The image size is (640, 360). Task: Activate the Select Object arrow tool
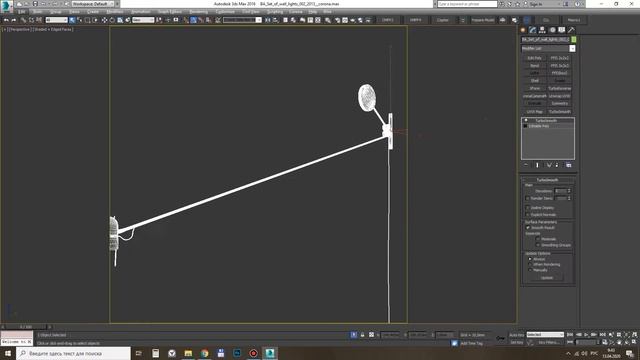coord(72,20)
